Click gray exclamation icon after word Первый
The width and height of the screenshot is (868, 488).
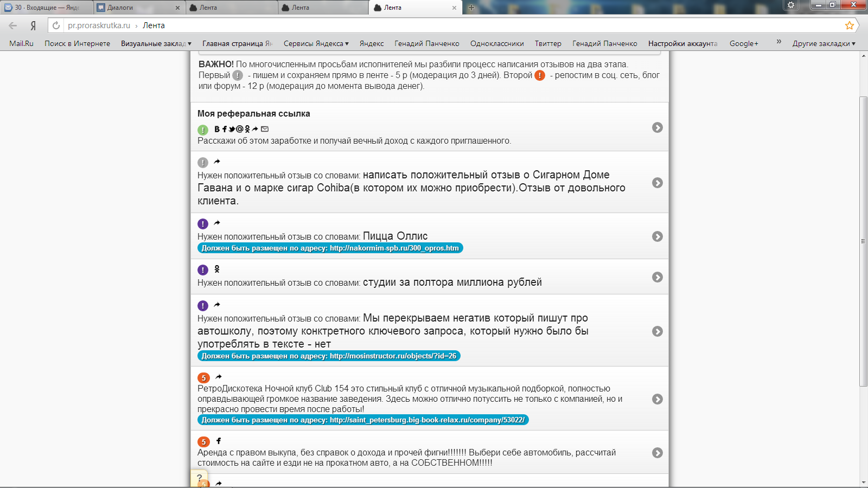point(238,75)
